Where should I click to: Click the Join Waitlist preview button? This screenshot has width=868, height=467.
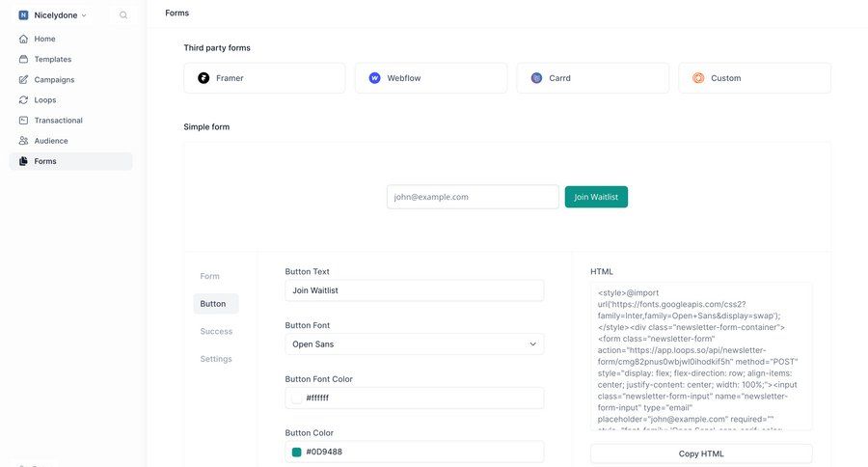click(596, 197)
